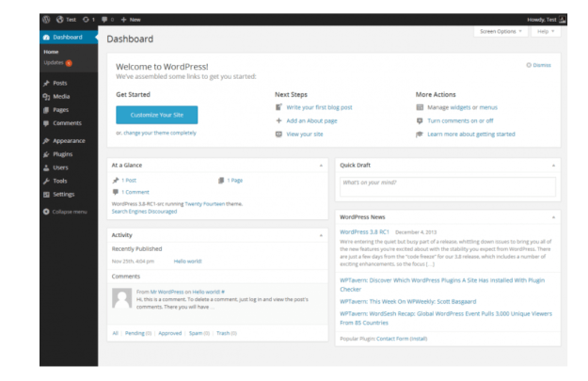Screen dimensions: 588x381
Task: Select Dashboard in the sidebar
Action: (69, 37)
